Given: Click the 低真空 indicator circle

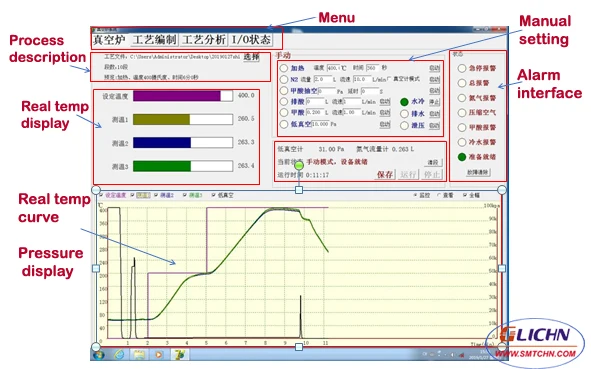Looking at the screenshot, I should tap(284, 124).
